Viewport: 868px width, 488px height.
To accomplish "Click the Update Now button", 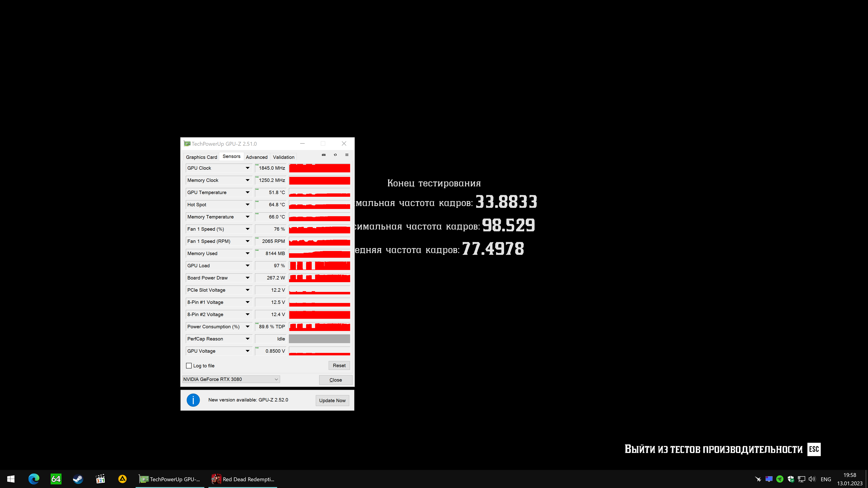I will (332, 400).
